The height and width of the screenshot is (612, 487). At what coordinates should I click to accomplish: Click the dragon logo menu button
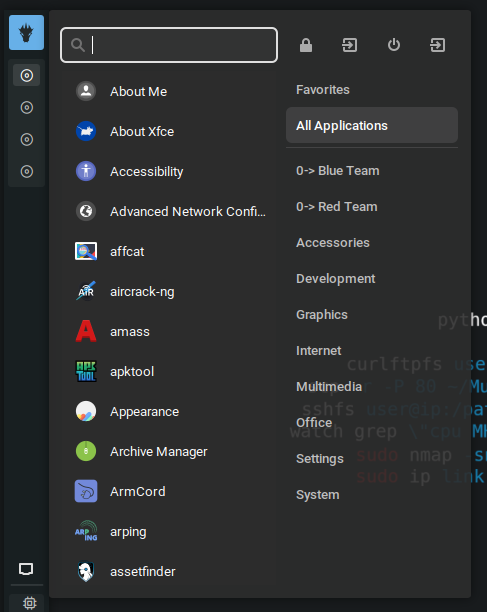point(27,32)
